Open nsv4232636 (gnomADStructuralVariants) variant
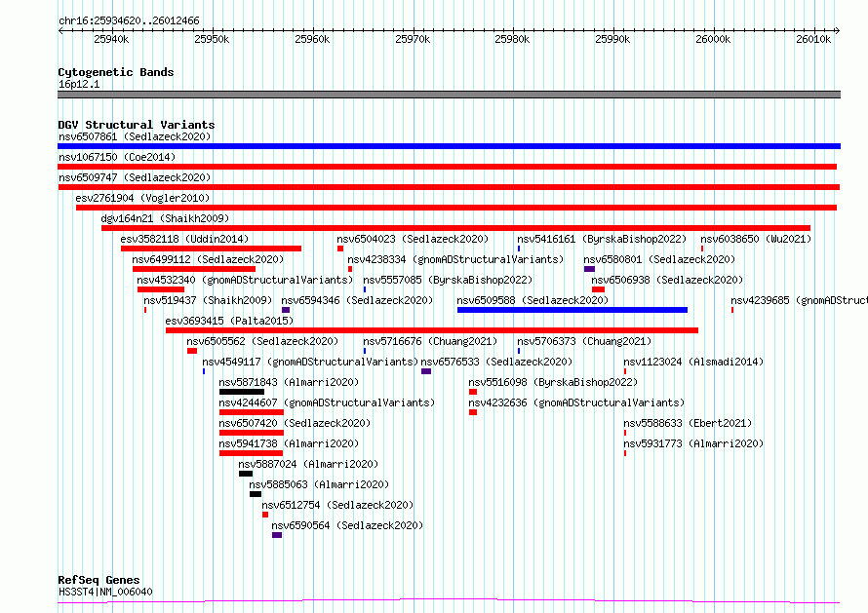The height and width of the screenshot is (613, 868). [576, 402]
